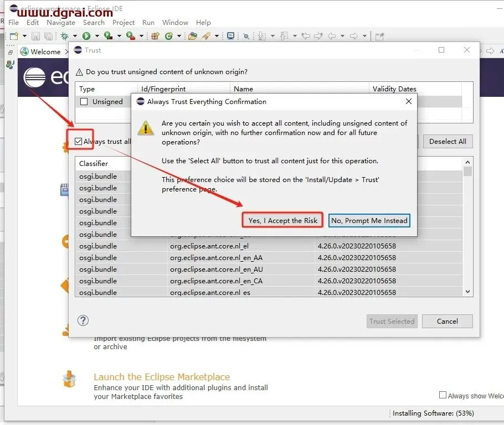Click Cancel in the Trust dialog
The width and height of the screenshot is (504, 425).
coord(447,321)
